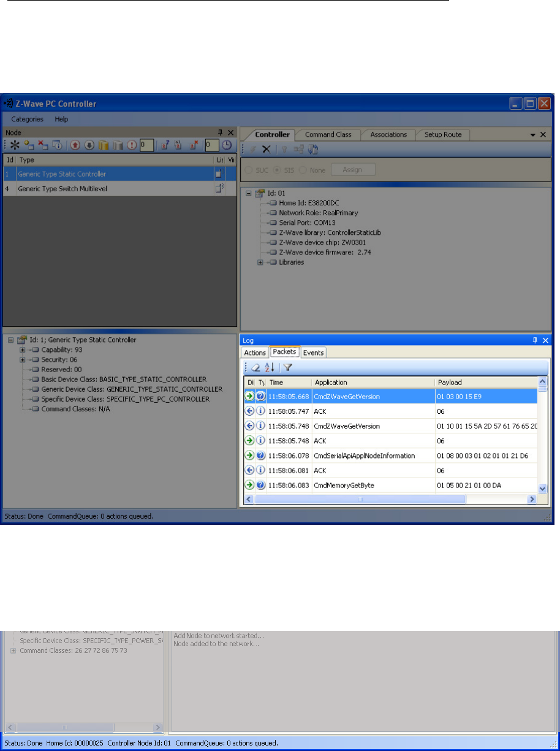The width and height of the screenshot is (560, 751).
Task: Switch to the Actions log tab
Action: pos(255,353)
